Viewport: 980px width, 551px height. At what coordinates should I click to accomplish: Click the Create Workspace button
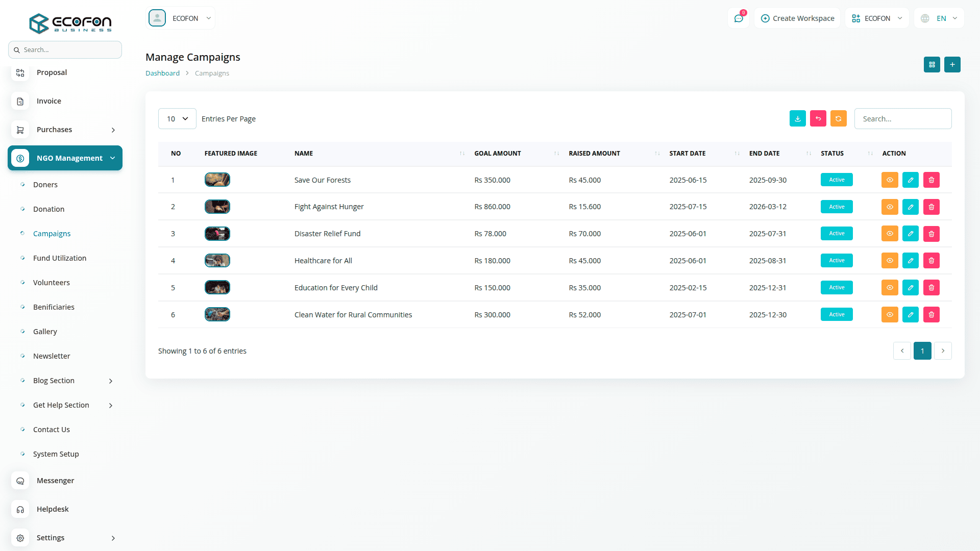pyautogui.click(x=797, y=18)
